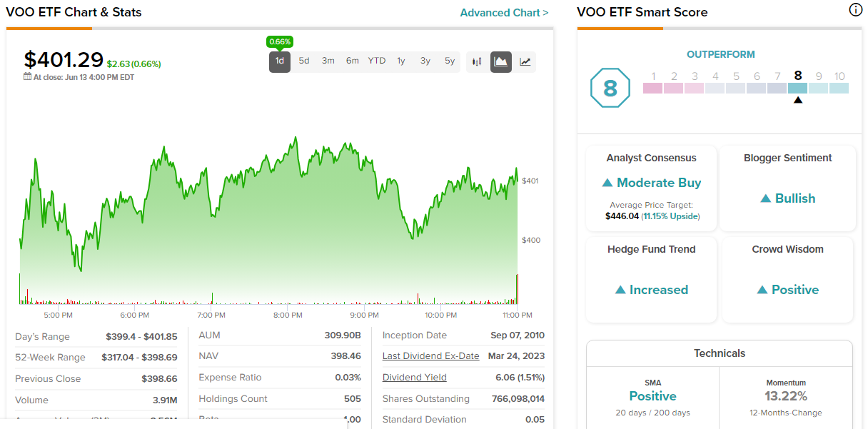Screen dimensions: 868x429
Task: Switch to the 3m tab
Action: pos(328,61)
